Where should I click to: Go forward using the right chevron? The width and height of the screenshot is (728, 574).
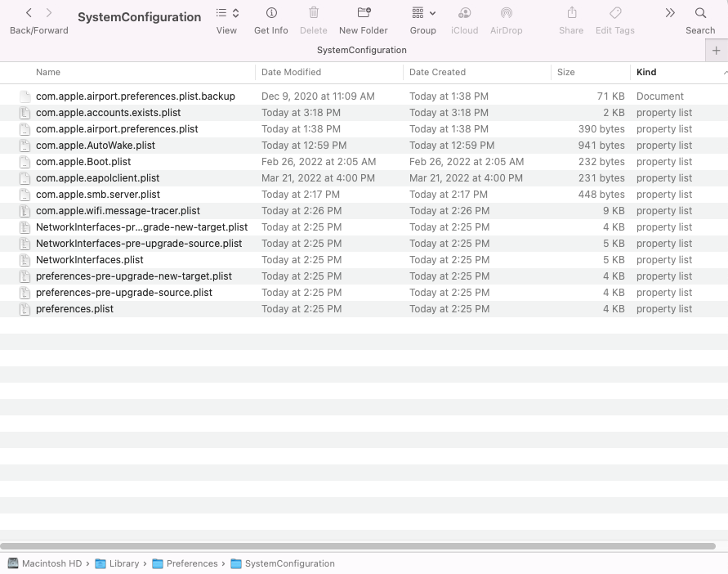pyautogui.click(x=49, y=13)
